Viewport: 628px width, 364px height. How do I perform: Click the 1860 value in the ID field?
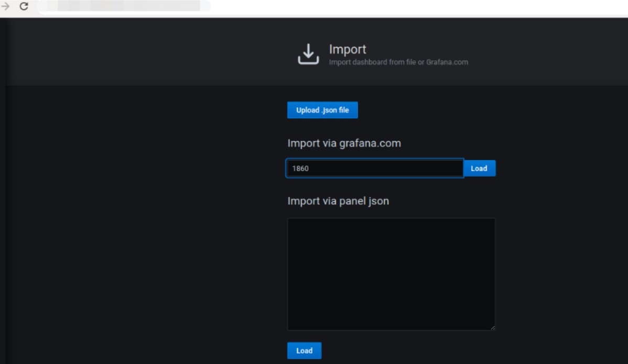tap(300, 169)
